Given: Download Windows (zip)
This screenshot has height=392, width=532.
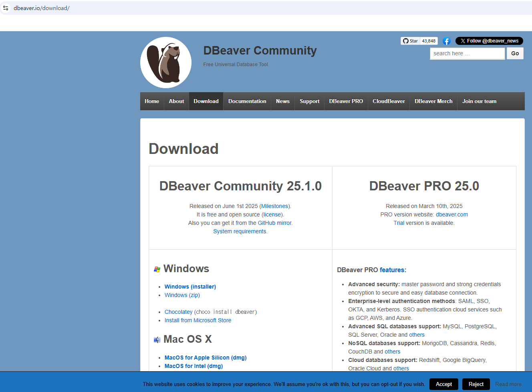Looking at the screenshot, I should click(x=182, y=295).
